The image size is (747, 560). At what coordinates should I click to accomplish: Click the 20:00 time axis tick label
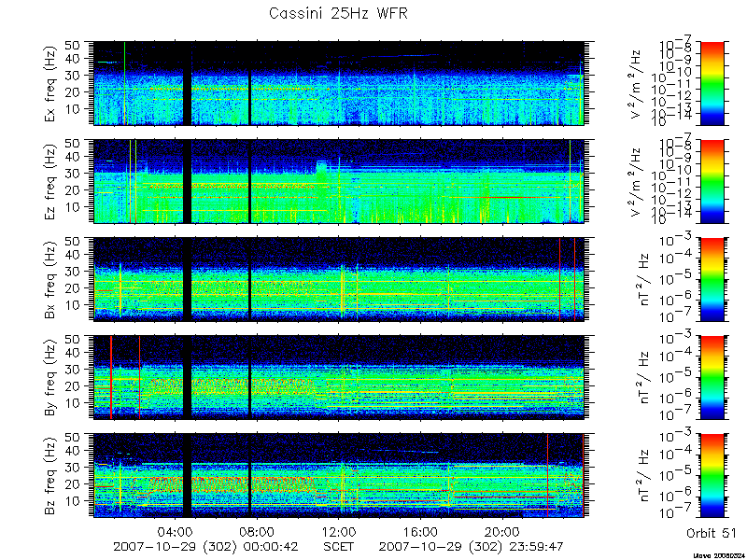[502, 531]
